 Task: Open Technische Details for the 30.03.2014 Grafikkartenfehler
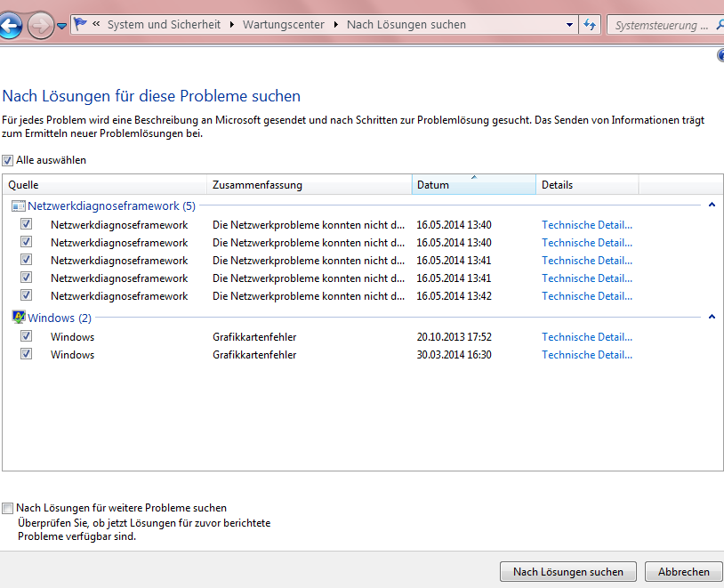pos(587,355)
